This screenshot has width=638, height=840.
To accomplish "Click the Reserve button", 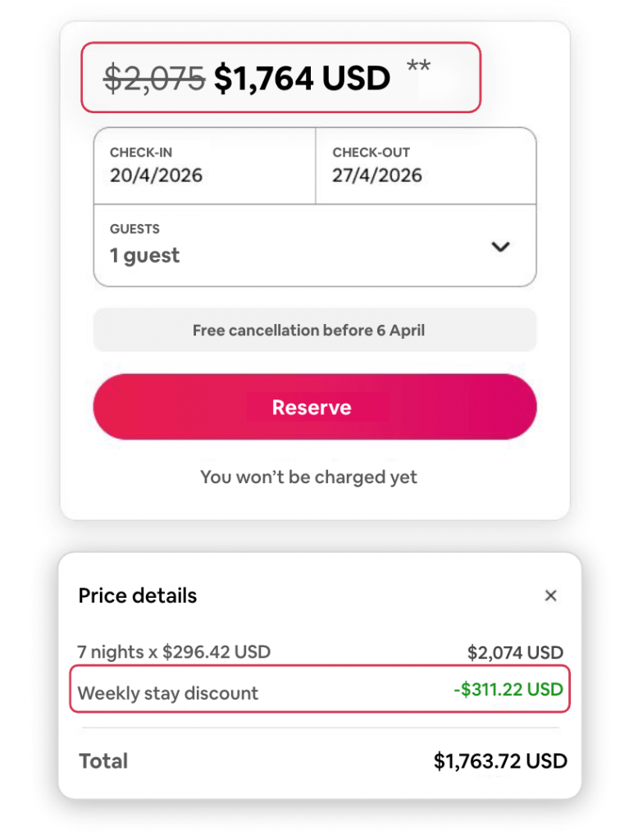I will coord(315,408).
